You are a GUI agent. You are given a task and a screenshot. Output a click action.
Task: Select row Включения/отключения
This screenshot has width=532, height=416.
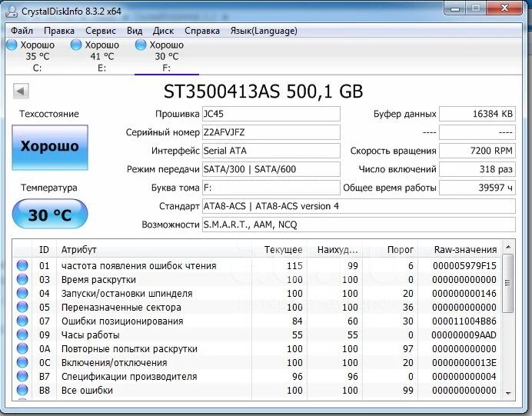[x=258, y=362]
